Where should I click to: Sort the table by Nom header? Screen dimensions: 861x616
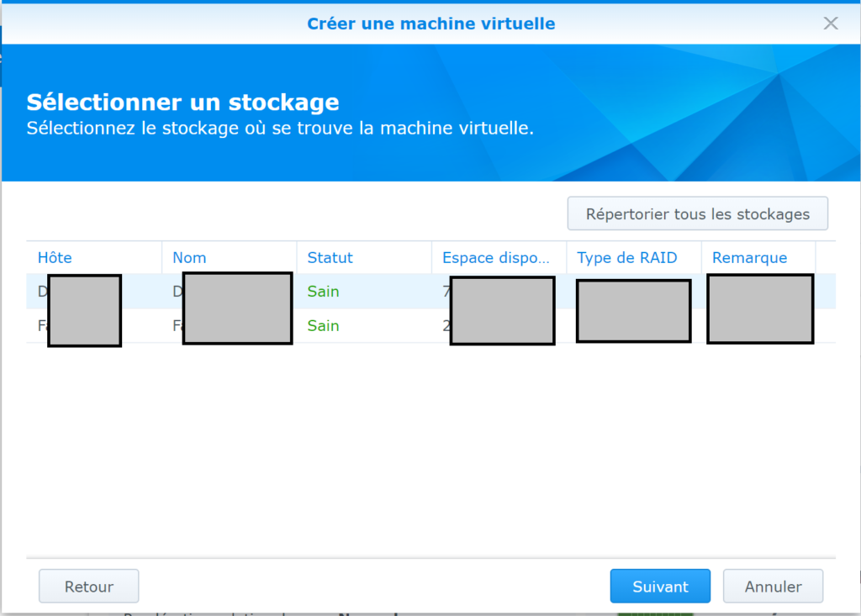tap(190, 258)
